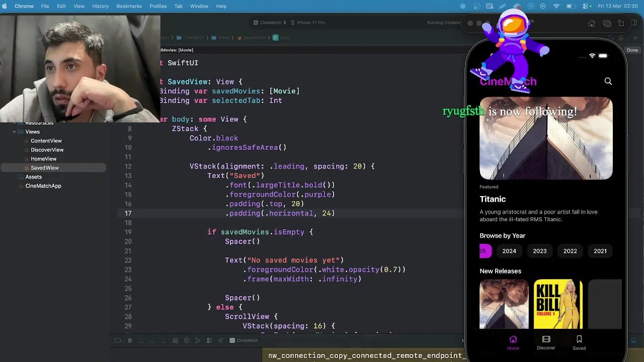
Task: Select Assets in the navigator
Action: [33, 177]
